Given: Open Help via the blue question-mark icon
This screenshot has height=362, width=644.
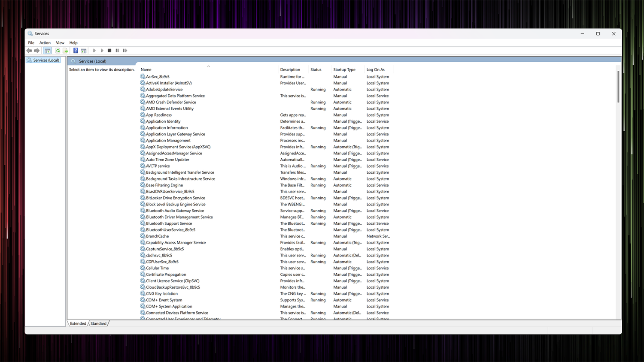Looking at the screenshot, I should (76, 51).
